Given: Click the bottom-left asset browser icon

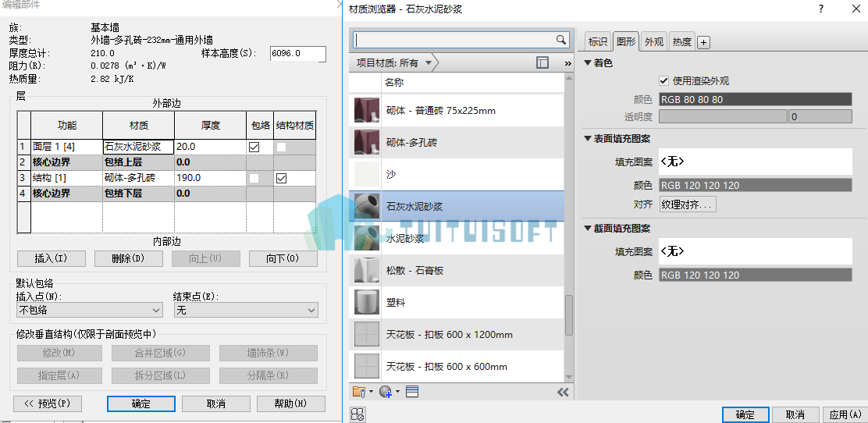Looking at the screenshot, I should click(357, 414).
